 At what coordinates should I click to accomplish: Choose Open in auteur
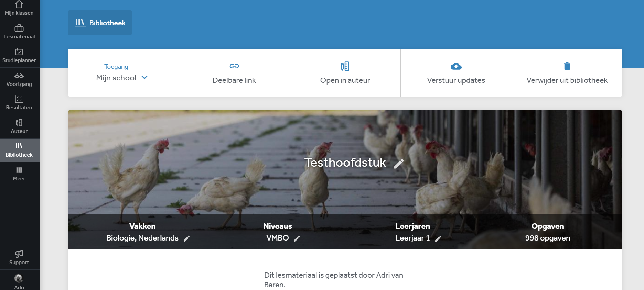click(345, 73)
